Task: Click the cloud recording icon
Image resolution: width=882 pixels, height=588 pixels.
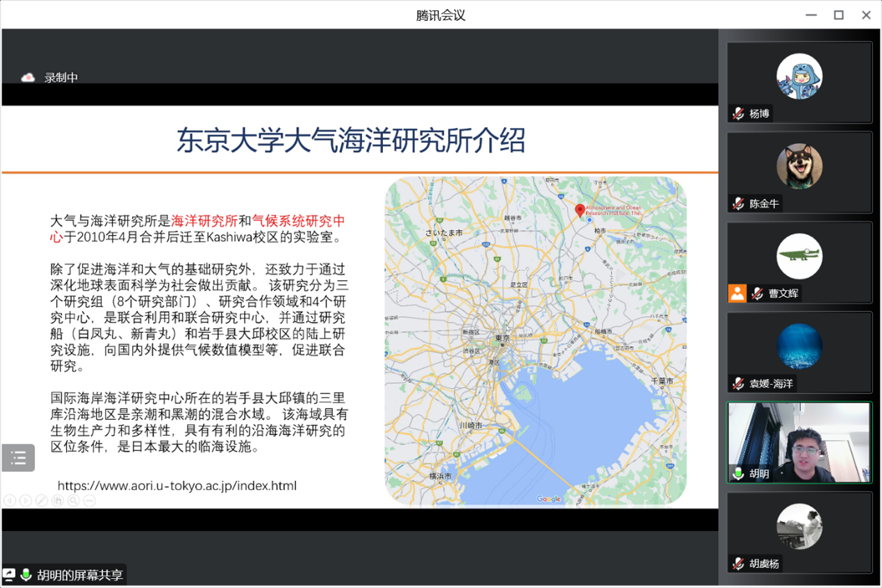Action: (28, 78)
